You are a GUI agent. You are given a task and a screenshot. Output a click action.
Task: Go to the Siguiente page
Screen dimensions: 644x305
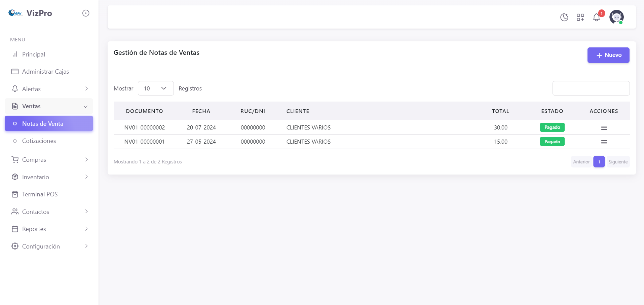coord(618,162)
